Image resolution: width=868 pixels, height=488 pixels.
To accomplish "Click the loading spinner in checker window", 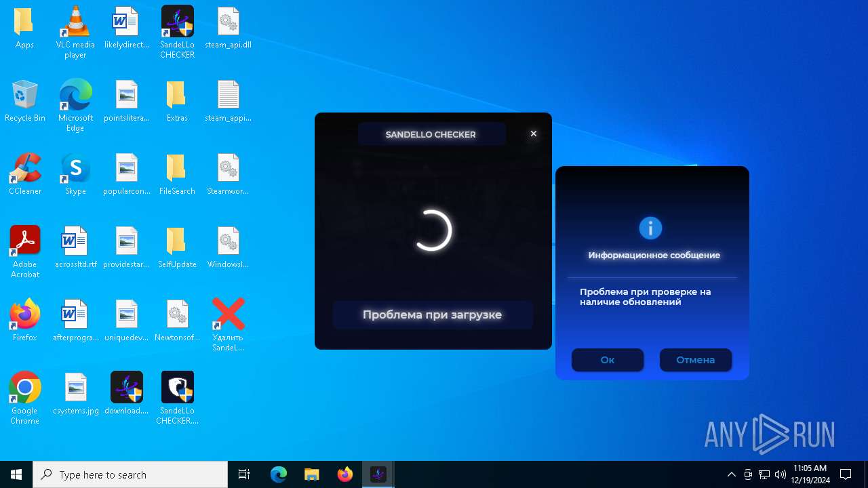I will 433,230.
